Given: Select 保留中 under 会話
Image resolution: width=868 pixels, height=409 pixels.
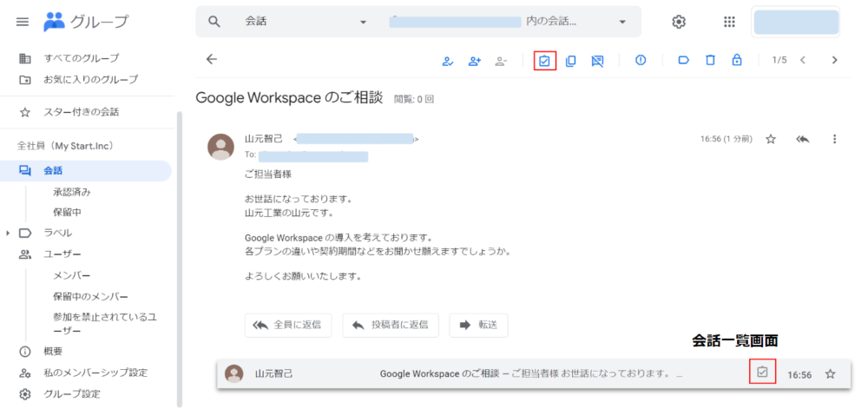Looking at the screenshot, I should [68, 212].
